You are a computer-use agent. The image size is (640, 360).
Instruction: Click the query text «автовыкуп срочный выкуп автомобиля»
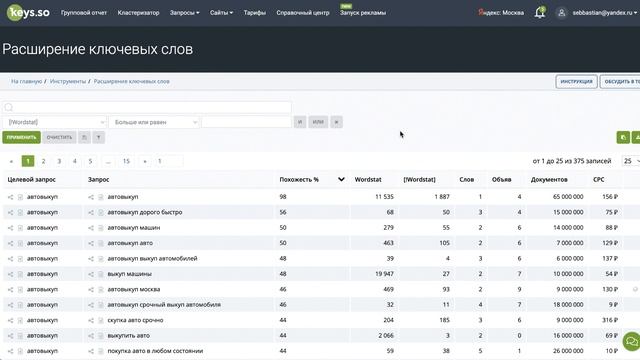[x=164, y=305]
